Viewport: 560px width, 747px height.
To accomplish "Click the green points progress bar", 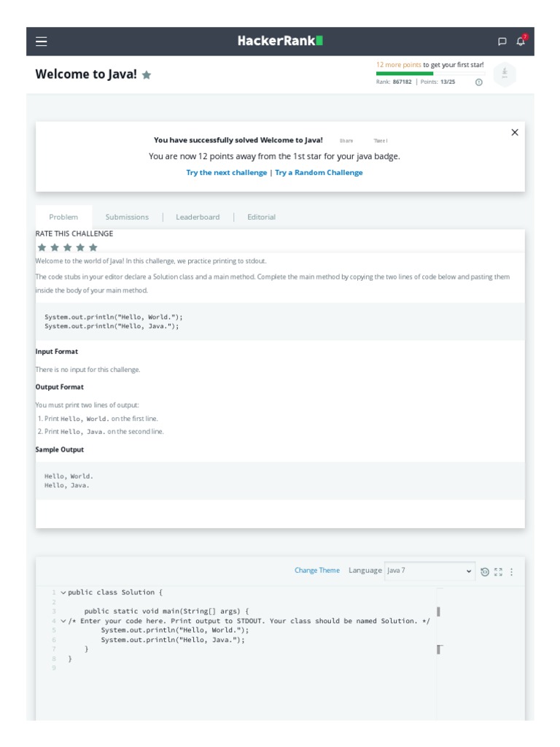I will (x=405, y=74).
